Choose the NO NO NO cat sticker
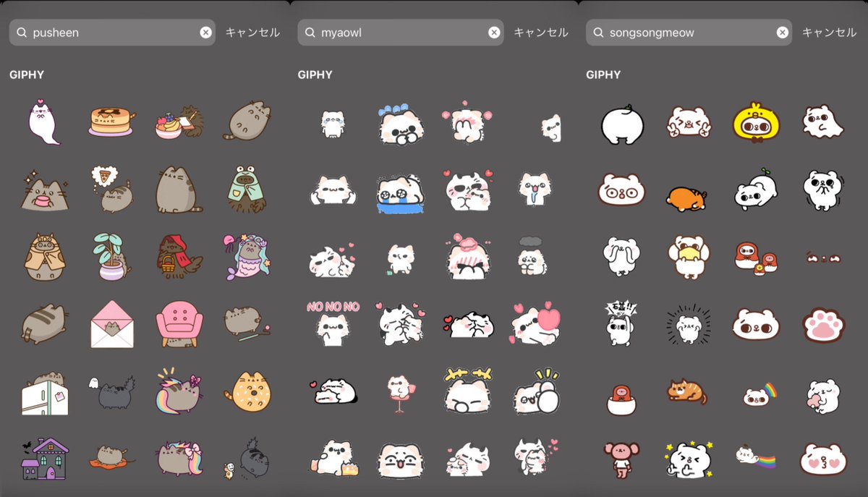 333,322
